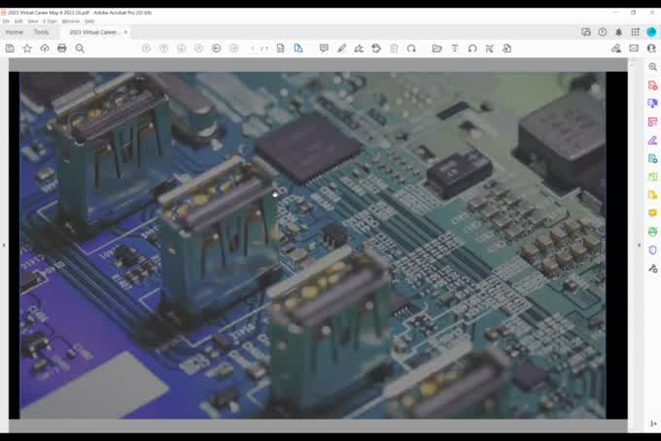Bookmark this file with the star icon
Viewport: 661px width, 441px height.
(27, 48)
